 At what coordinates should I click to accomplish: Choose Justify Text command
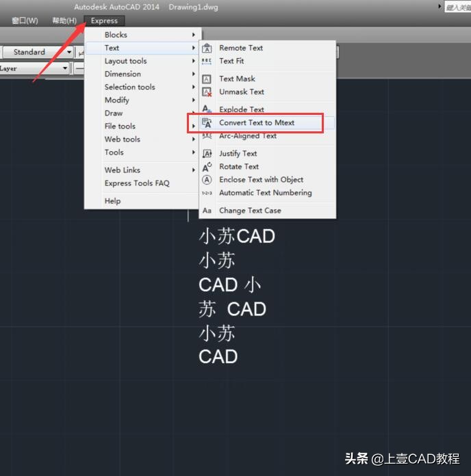point(268,154)
